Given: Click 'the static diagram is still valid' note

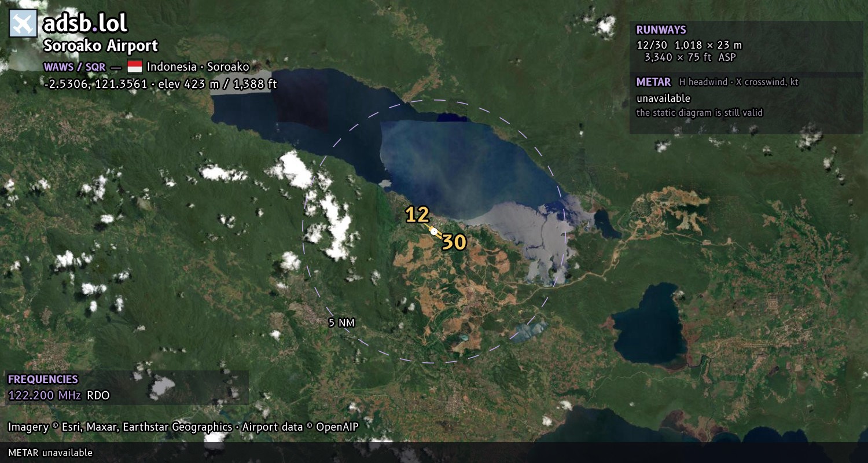Looking at the screenshot, I should [x=700, y=113].
